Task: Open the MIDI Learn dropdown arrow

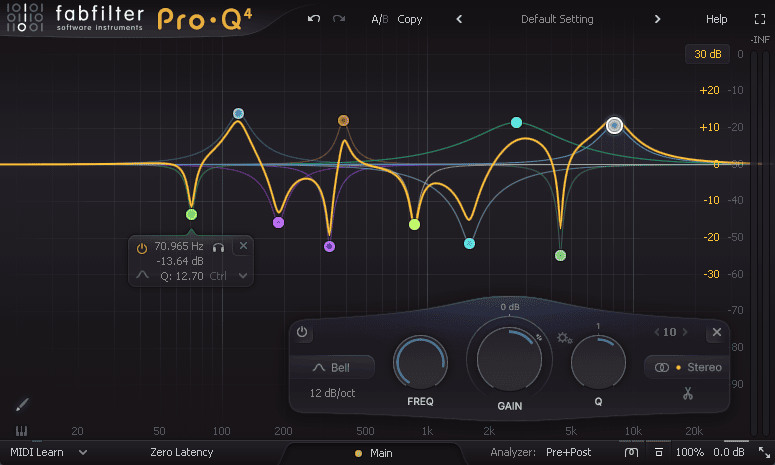Action: [x=83, y=452]
